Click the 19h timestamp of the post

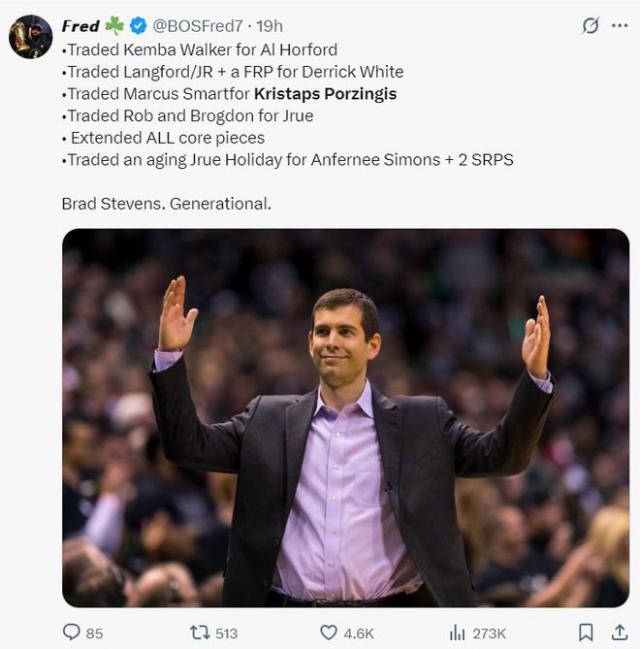pos(268,26)
